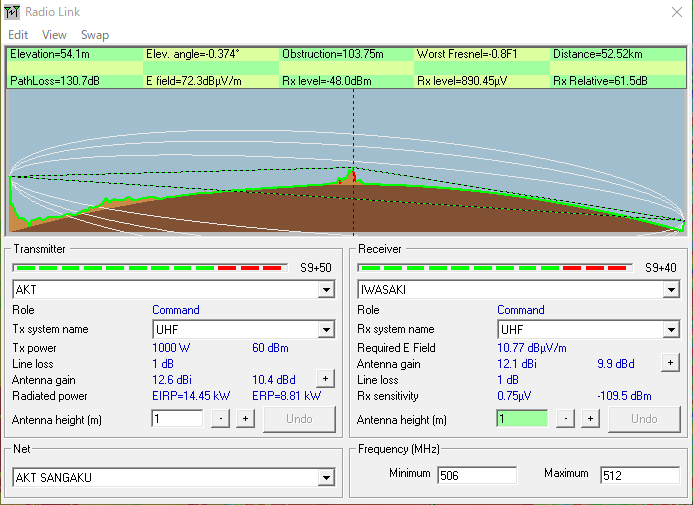Image resolution: width=693 pixels, height=505 pixels.
Task: Decrease transmitter antenna height with minus
Action: (221, 418)
